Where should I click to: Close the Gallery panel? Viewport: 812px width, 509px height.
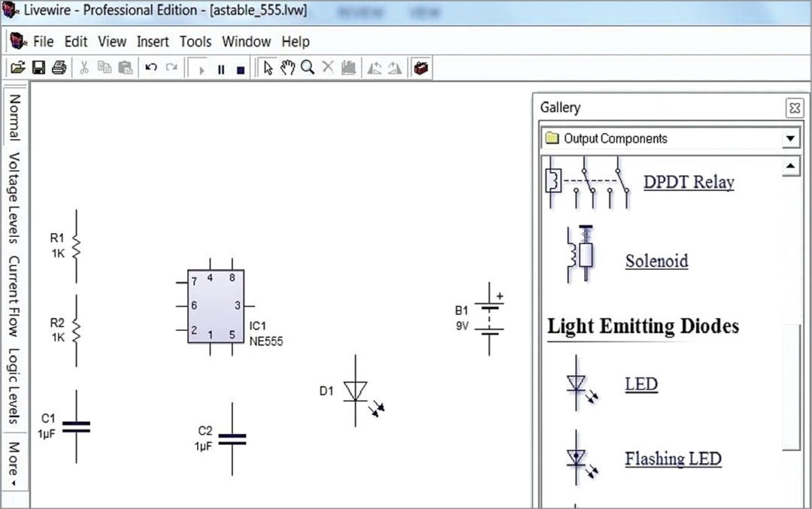point(794,108)
